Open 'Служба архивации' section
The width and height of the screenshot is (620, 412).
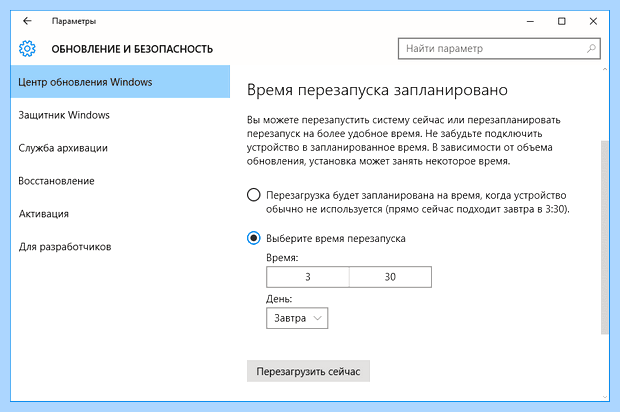tap(120, 148)
